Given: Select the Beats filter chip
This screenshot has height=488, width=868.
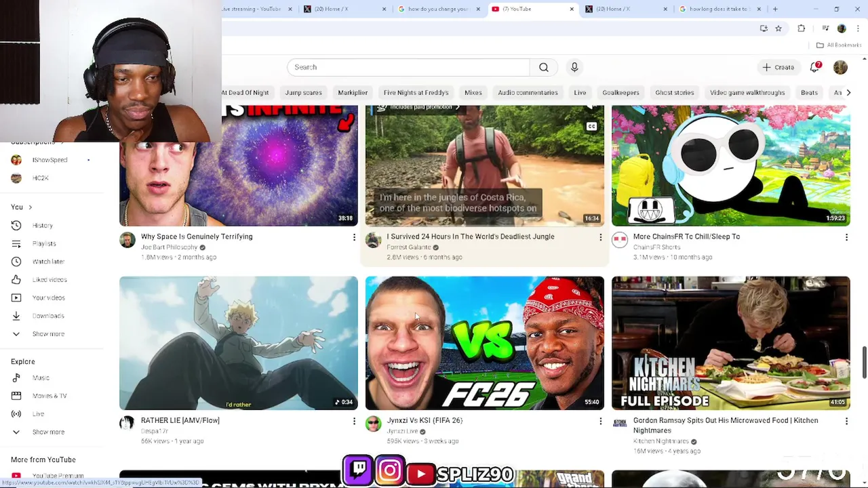Looking at the screenshot, I should (x=809, y=93).
